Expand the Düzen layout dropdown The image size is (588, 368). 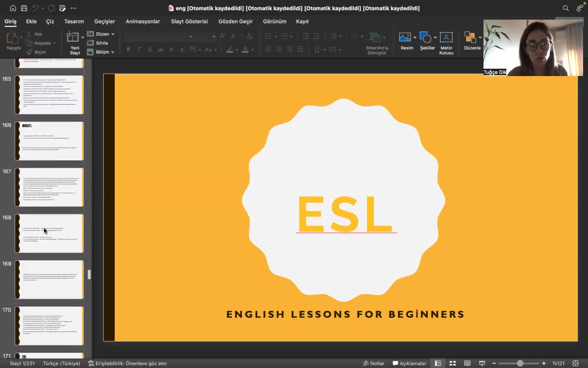(113, 34)
